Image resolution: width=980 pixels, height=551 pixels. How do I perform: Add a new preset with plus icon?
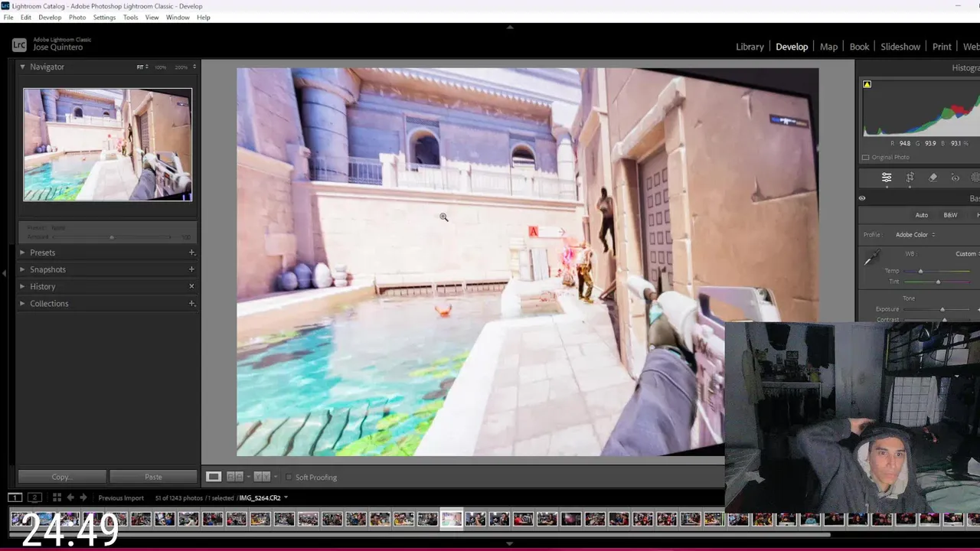pos(191,253)
